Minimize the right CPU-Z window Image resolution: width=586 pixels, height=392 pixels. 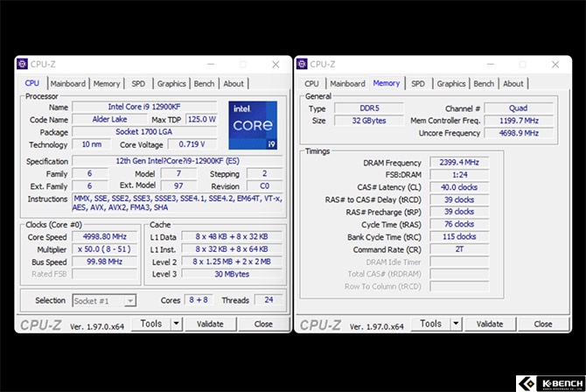tap(491, 65)
